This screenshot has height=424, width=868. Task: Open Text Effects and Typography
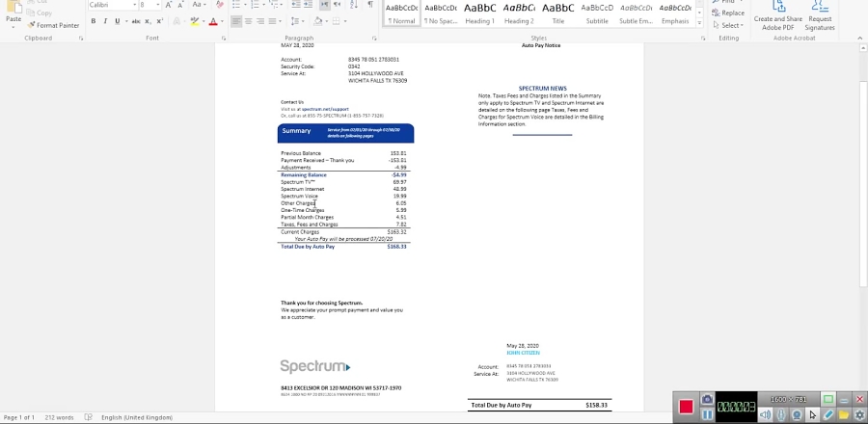click(x=176, y=21)
